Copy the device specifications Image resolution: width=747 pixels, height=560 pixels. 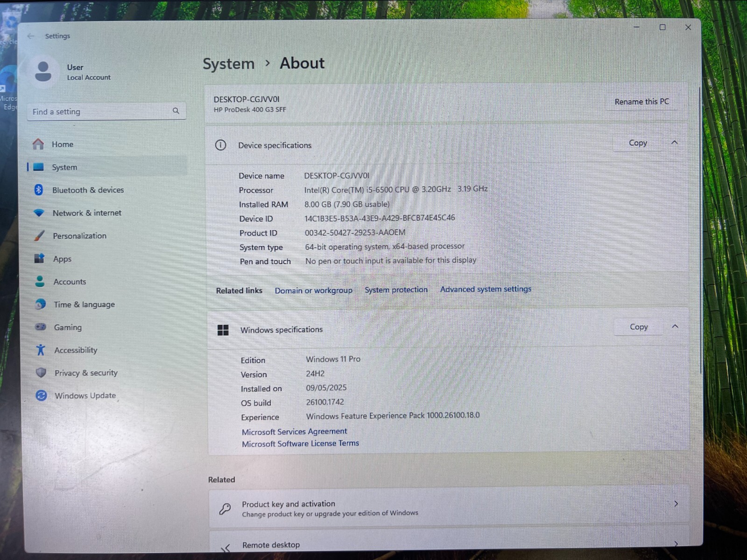click(638, 143)
